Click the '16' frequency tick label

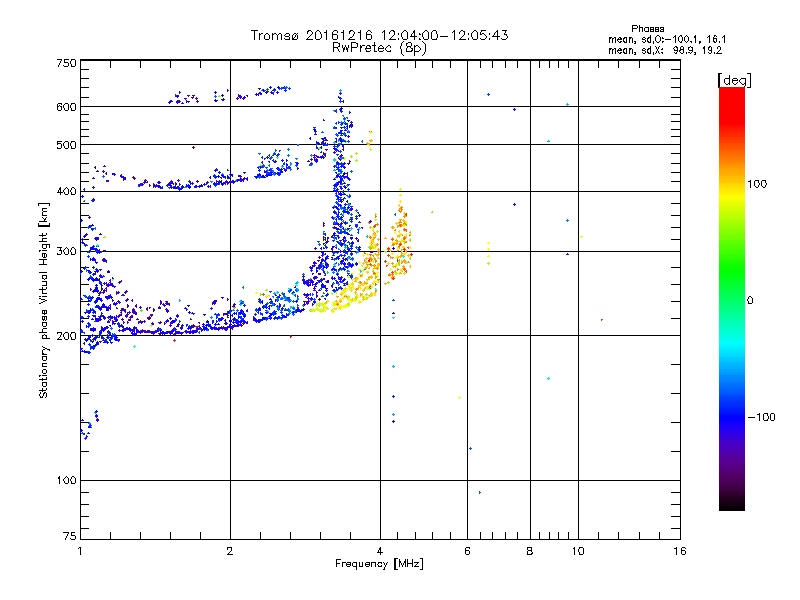click(x=680, y=551)
